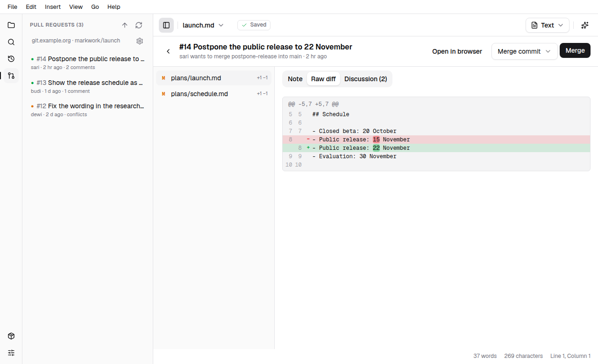Open the View menu
This screenshot has height=364, width=598.
[x=76, y=7]
